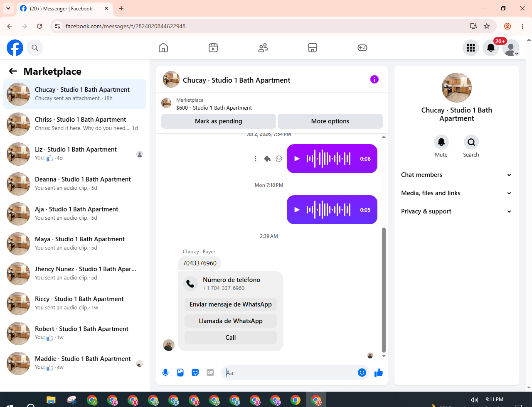Go to the Home feed icon
The width and height of the screenshot is (532, 407).
(x=163, y=48)
